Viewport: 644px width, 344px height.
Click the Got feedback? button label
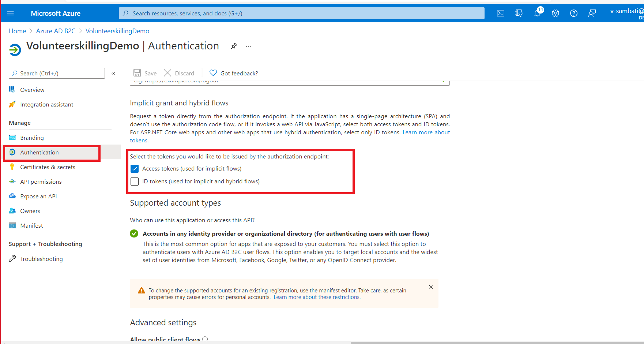coord(239,74)
